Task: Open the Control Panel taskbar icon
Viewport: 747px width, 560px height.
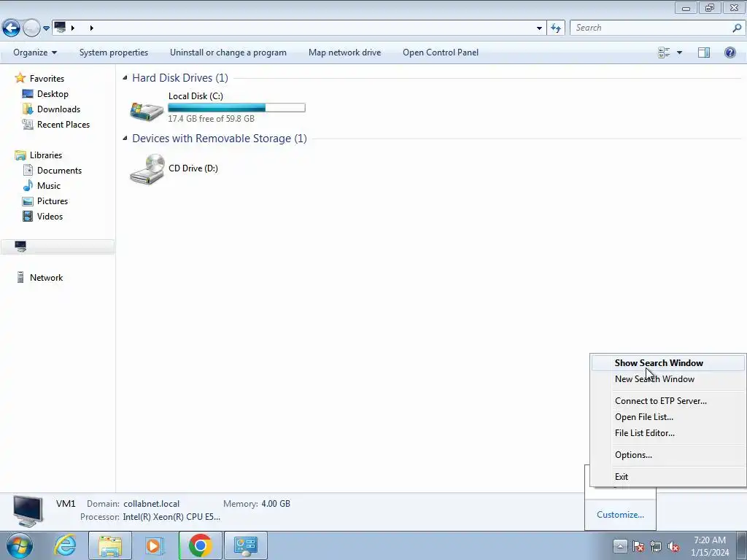Action: (x=245, y=545)
